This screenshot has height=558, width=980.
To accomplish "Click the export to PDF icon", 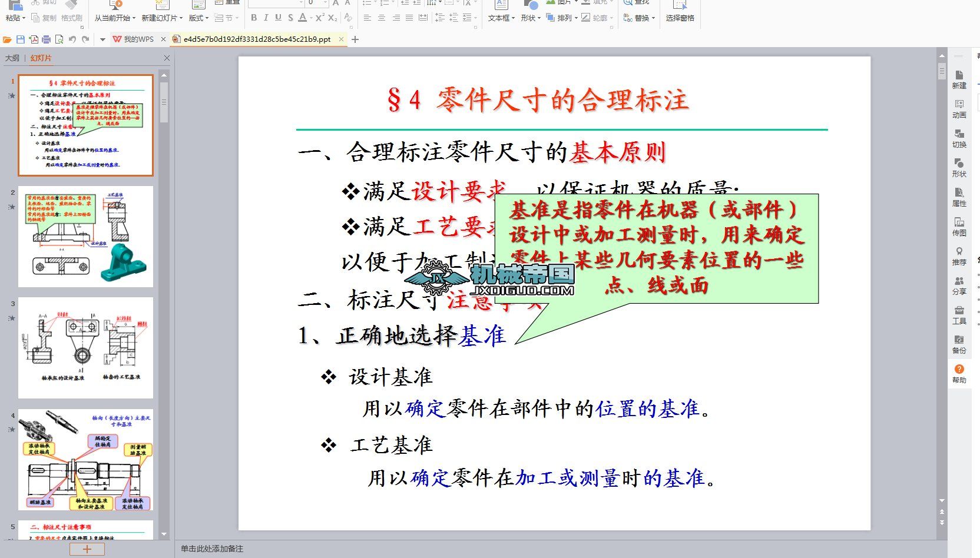I will (34, 39).
